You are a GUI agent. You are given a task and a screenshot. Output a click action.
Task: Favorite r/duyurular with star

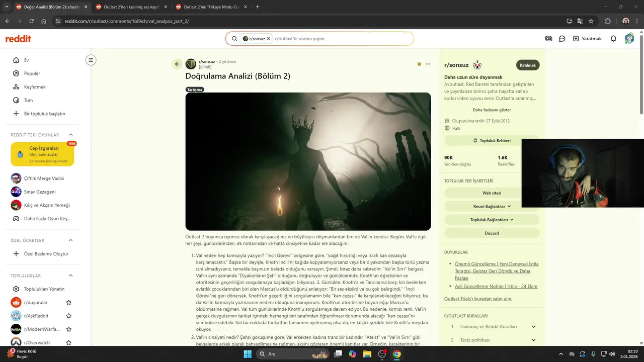pos(69,302)
